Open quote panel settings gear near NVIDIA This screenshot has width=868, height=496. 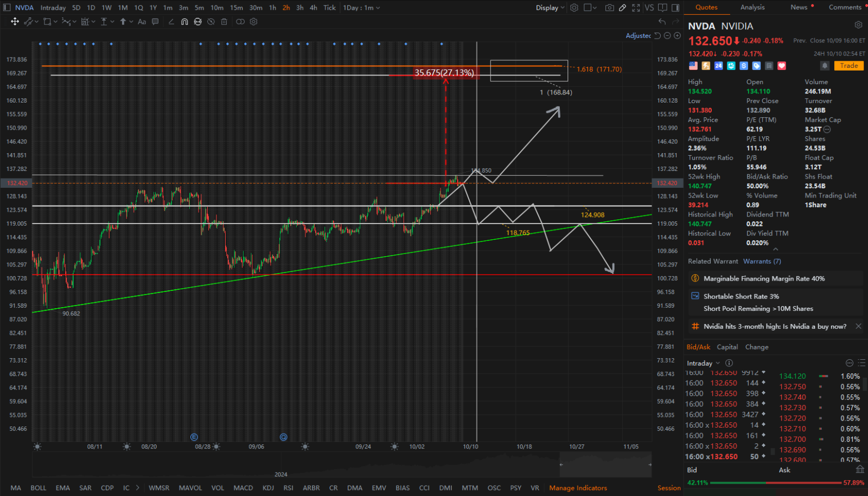858,25
